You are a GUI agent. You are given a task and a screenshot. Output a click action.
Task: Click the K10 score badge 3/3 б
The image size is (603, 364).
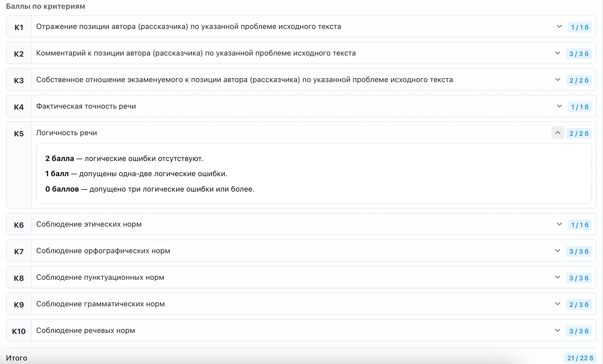579,331
